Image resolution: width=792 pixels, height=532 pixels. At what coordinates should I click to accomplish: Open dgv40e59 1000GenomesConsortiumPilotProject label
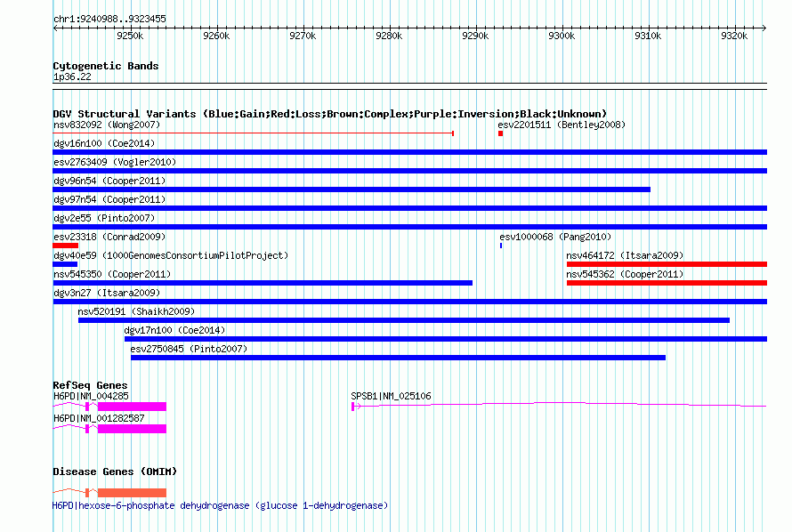pos(171,255)
